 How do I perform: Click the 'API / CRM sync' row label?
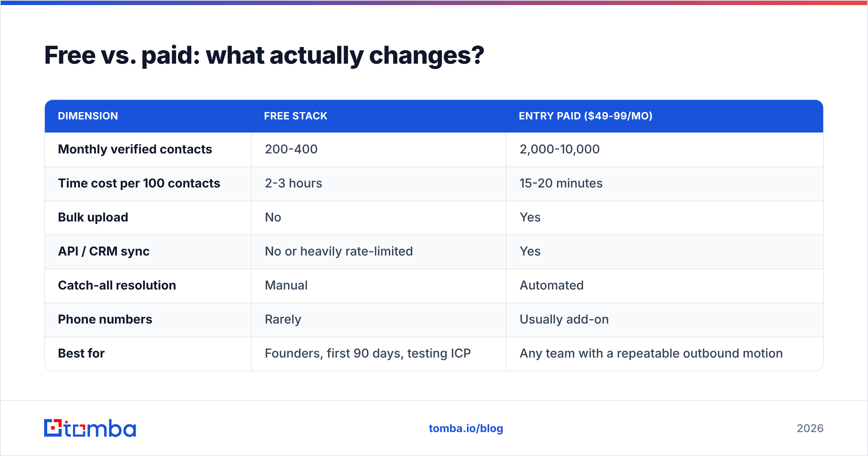[x=104, y=251]
